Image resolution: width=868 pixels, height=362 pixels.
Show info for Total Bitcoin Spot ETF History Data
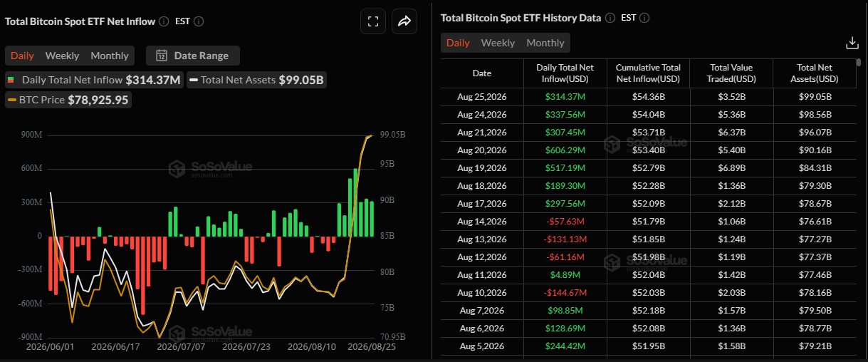point(610,18)
